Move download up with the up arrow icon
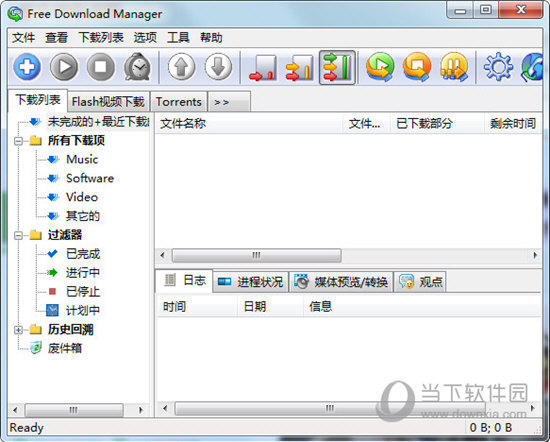 point(181,67)
